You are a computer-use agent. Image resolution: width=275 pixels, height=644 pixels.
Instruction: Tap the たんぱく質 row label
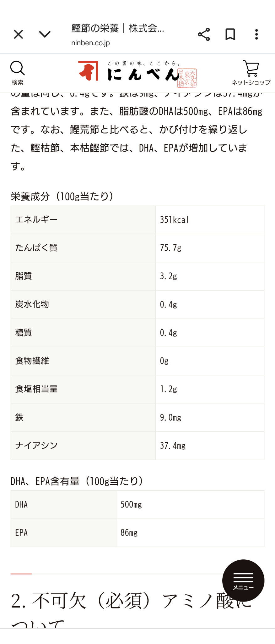(36, 248)
